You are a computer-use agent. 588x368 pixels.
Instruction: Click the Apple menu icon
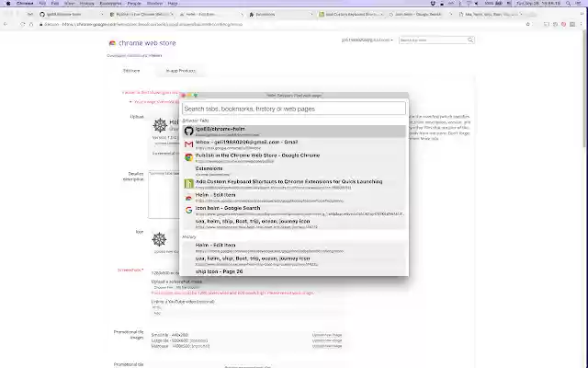tap(8, 4)
